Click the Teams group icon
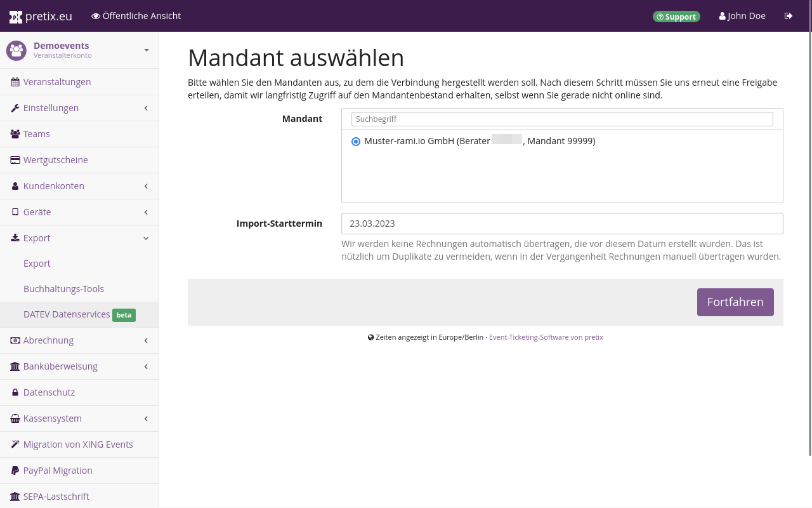 click(15, 134)
